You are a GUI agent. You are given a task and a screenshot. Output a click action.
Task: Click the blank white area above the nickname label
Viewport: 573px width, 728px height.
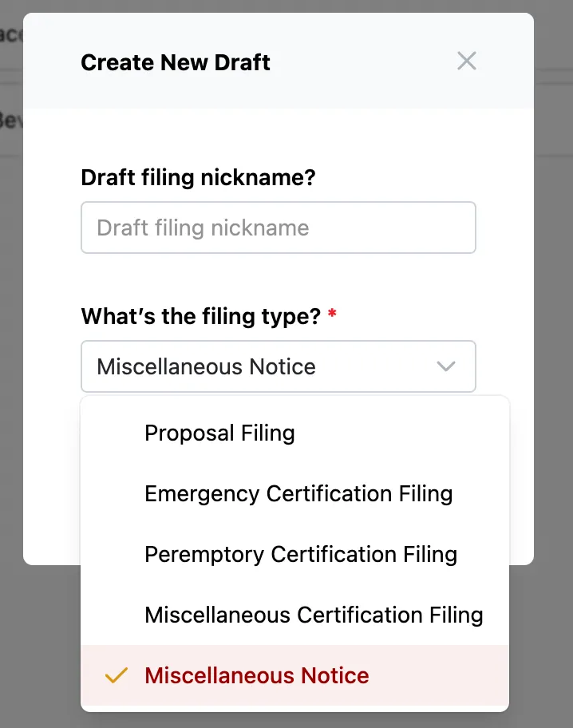279,134
